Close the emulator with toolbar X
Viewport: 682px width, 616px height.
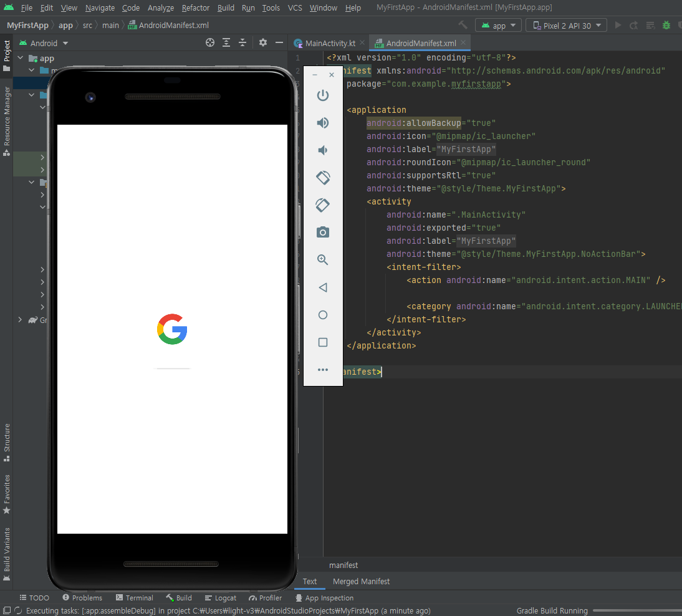(x=332, y=75)
